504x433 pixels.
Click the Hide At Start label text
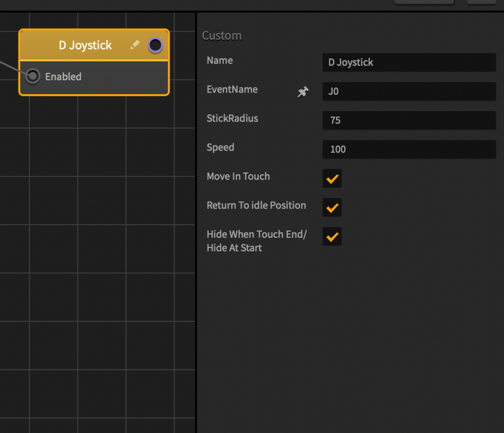tap(234, 248)
